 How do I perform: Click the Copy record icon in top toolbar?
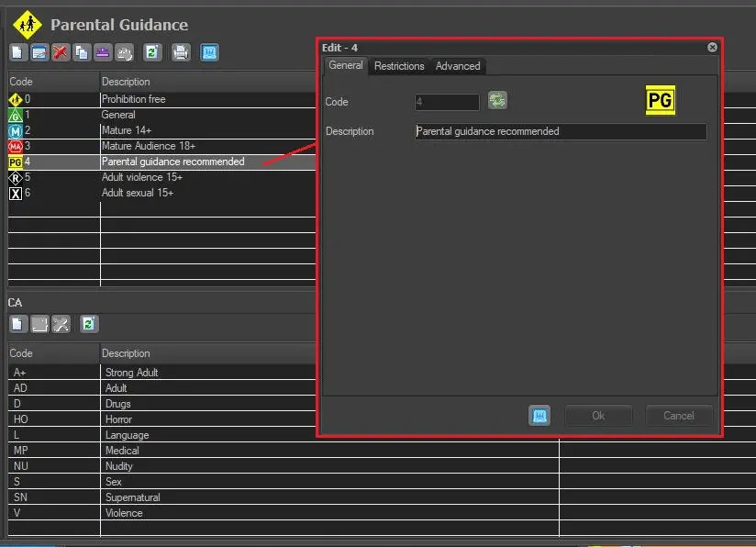81,52
